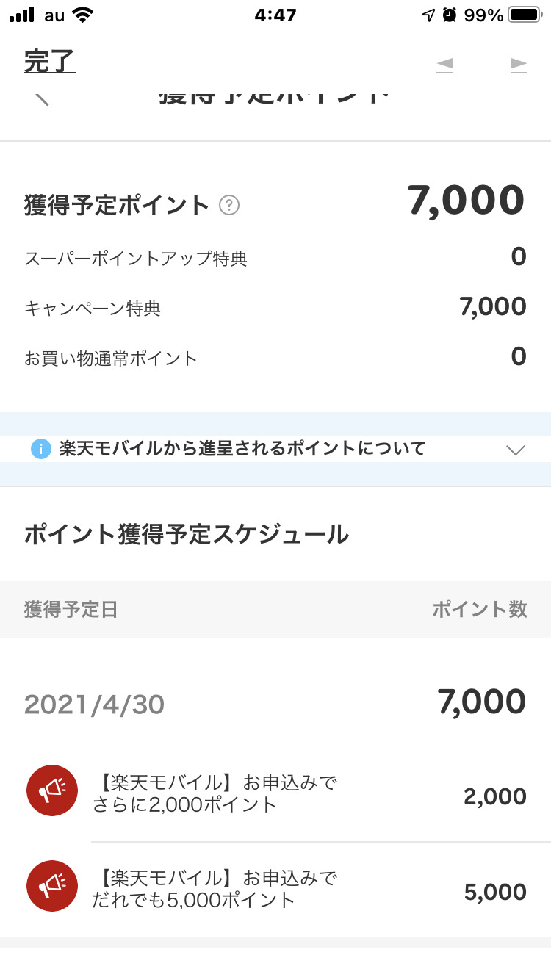The image size is (551, 980).
Task: Open さらに2,000ポイント campaign entry
Action: tap(215, 793)
